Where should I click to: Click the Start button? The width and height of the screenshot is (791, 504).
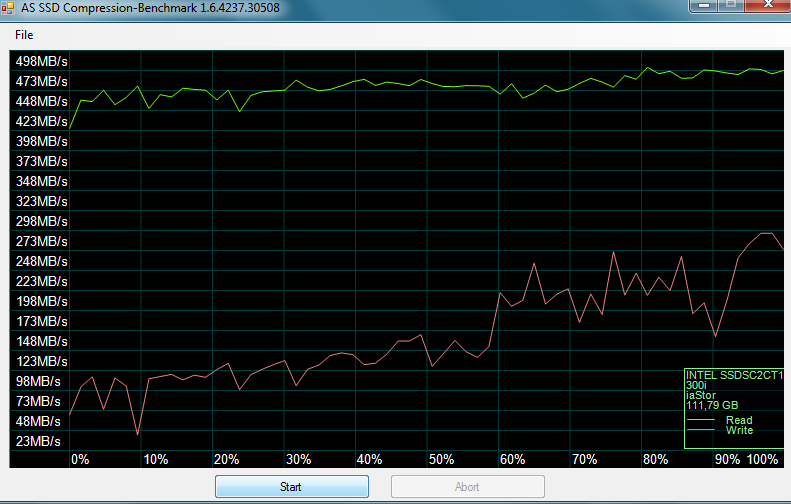pyautogui.click(x=292, y=487)
